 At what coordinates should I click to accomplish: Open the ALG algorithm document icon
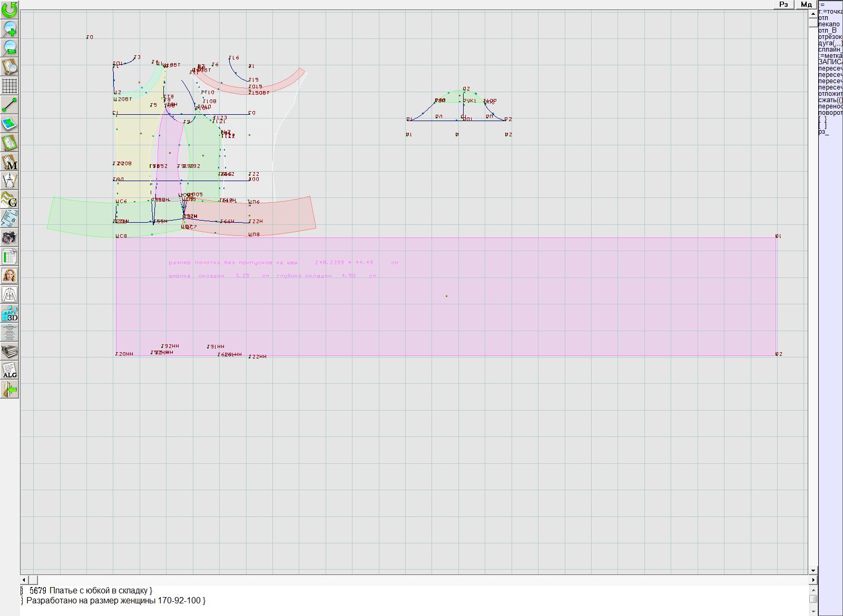tap(9, 370)
